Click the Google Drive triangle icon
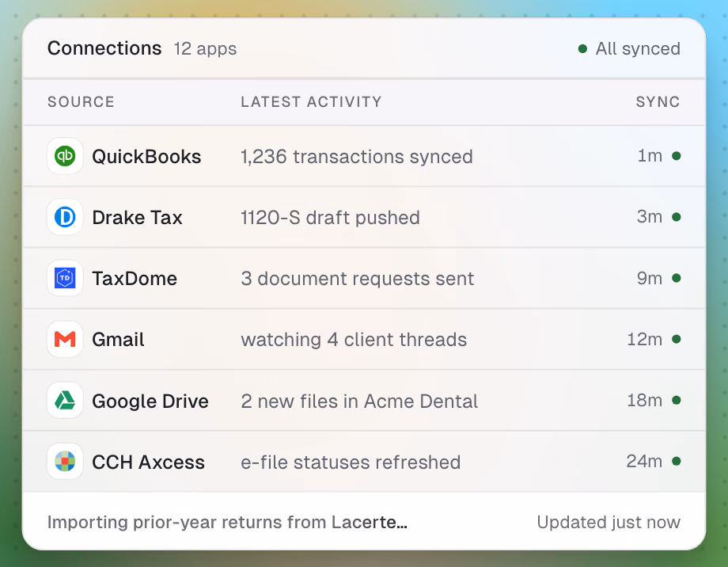This screenshot has height=567, width=728. 65,400
